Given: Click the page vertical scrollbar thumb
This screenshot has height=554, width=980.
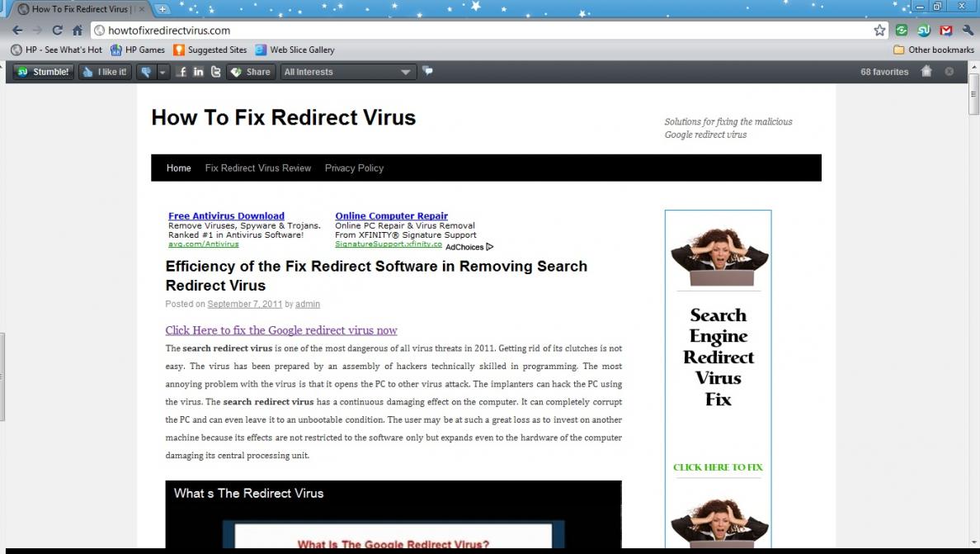Looking at the screenshot, I should (x=973, y=94).
